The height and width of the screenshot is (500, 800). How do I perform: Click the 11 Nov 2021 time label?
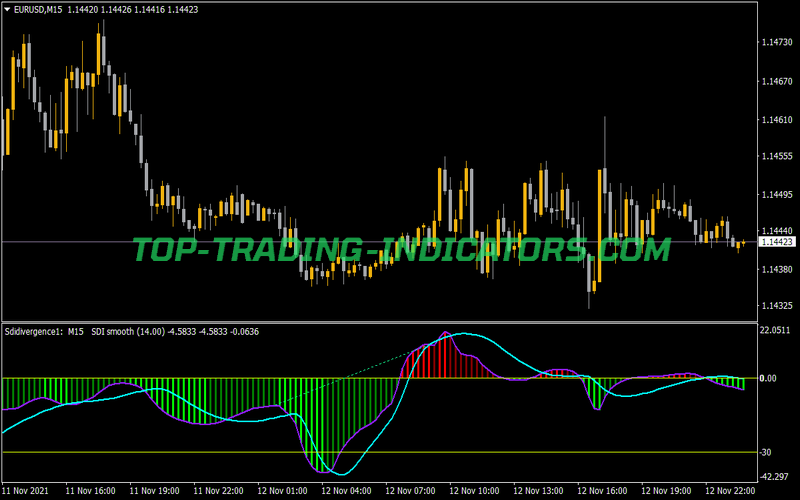pyautogui.click(x=26, y=491)
